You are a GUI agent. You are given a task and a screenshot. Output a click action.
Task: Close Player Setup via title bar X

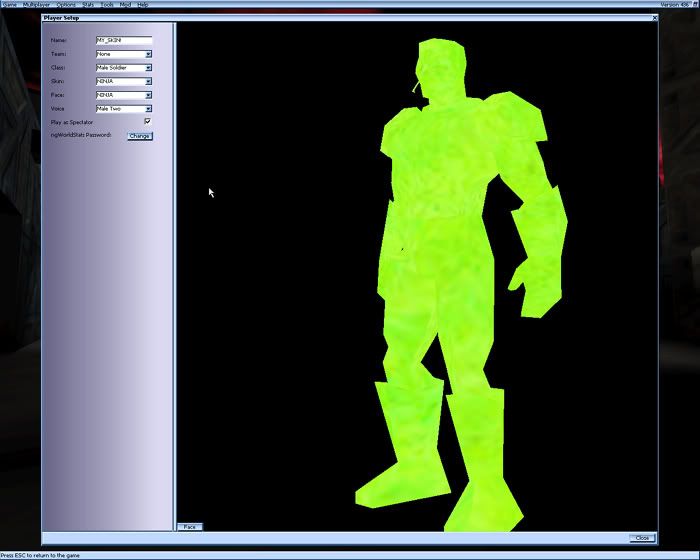(654, 18)
